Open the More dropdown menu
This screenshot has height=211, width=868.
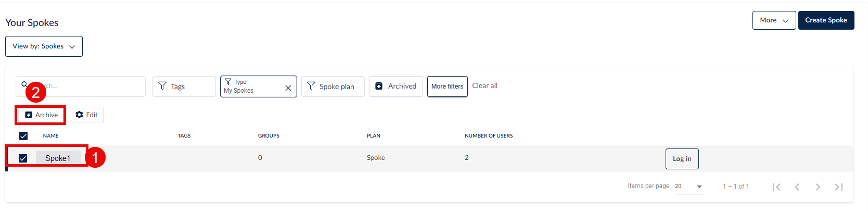[x=774, y=20]
